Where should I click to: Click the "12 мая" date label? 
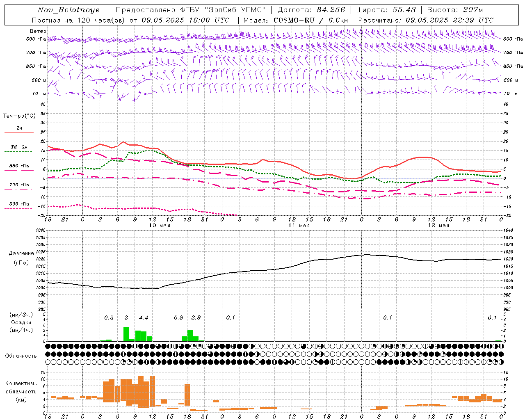point(438,226)
